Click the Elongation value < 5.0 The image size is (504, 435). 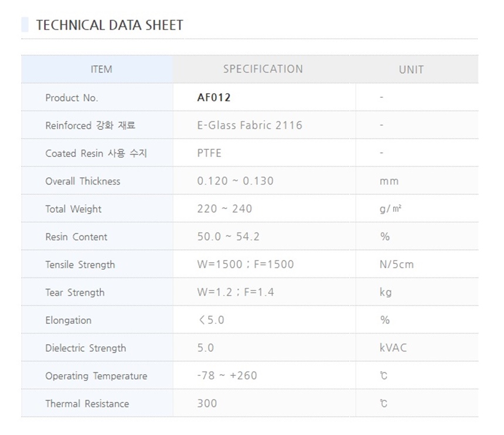[212, 320]
